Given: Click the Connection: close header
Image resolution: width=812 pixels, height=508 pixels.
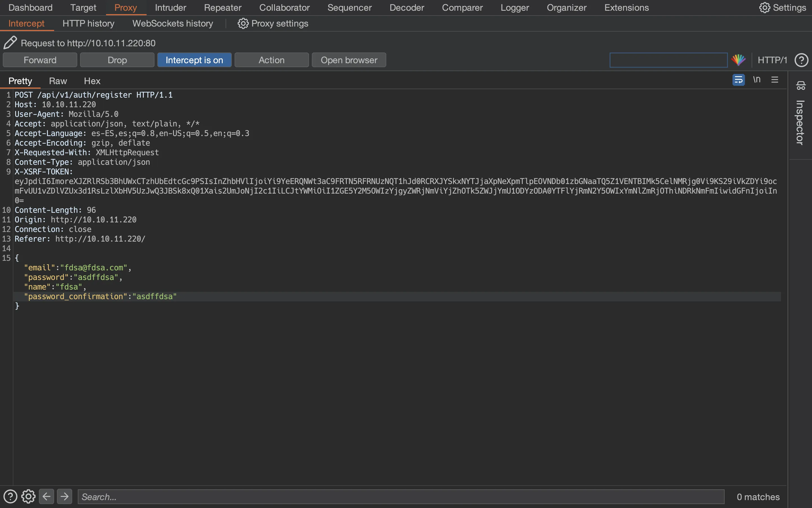Looking at the screenshot, I should click(x=53, y=229).
